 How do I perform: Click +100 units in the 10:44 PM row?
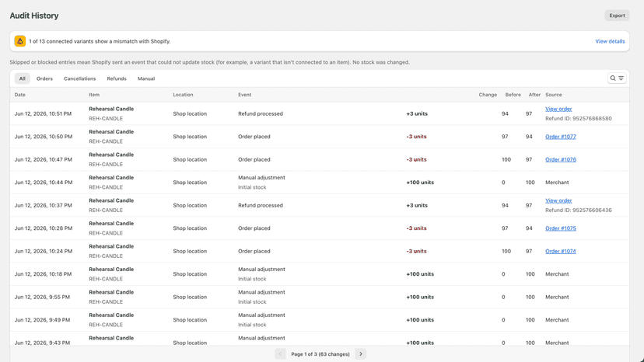pos(420,183)
